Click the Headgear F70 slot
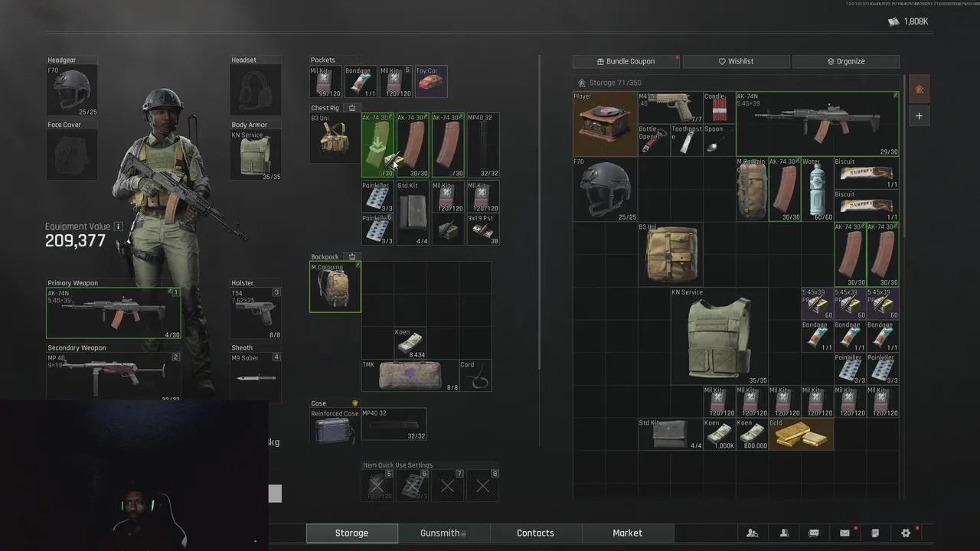Viewport: 980px width, 551px height. pos(72,91)
